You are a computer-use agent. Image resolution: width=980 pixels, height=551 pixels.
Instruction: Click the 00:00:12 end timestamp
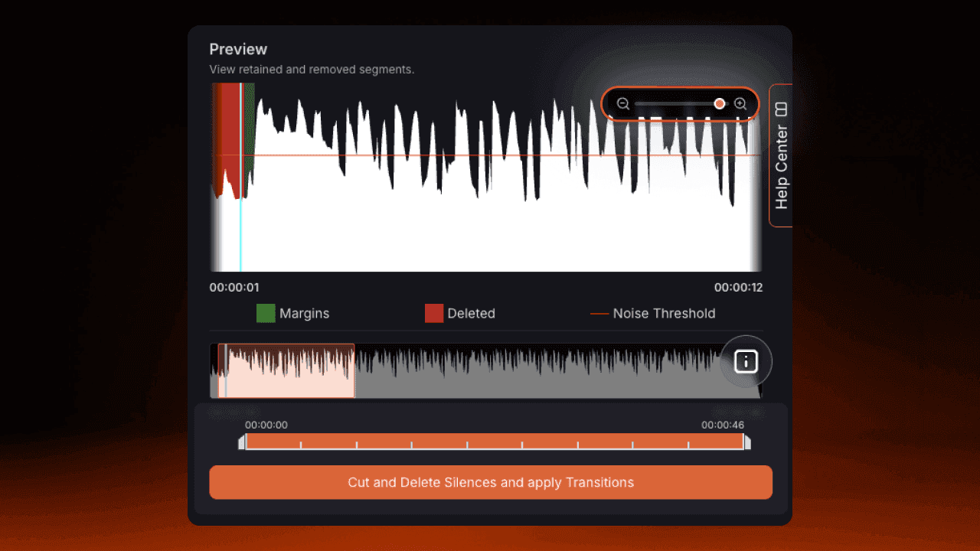737,287
